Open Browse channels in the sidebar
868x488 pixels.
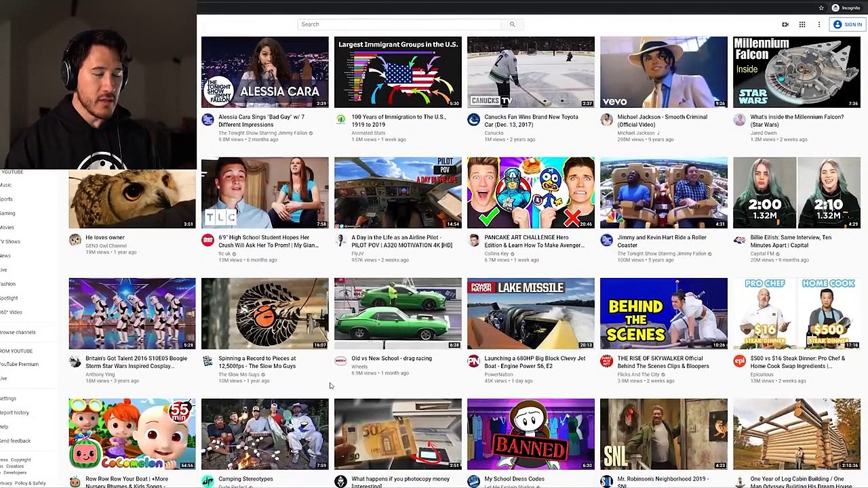pyautogui.click(x=18, y=333)
